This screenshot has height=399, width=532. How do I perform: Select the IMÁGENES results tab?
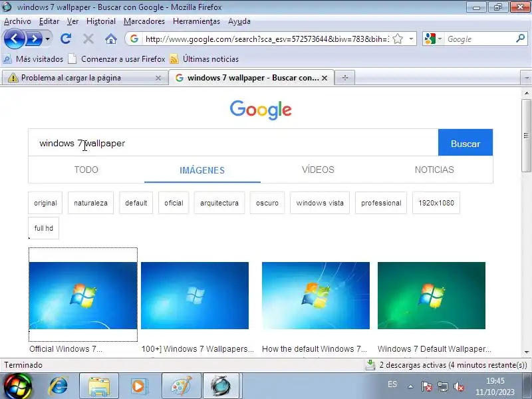[202, 170]
